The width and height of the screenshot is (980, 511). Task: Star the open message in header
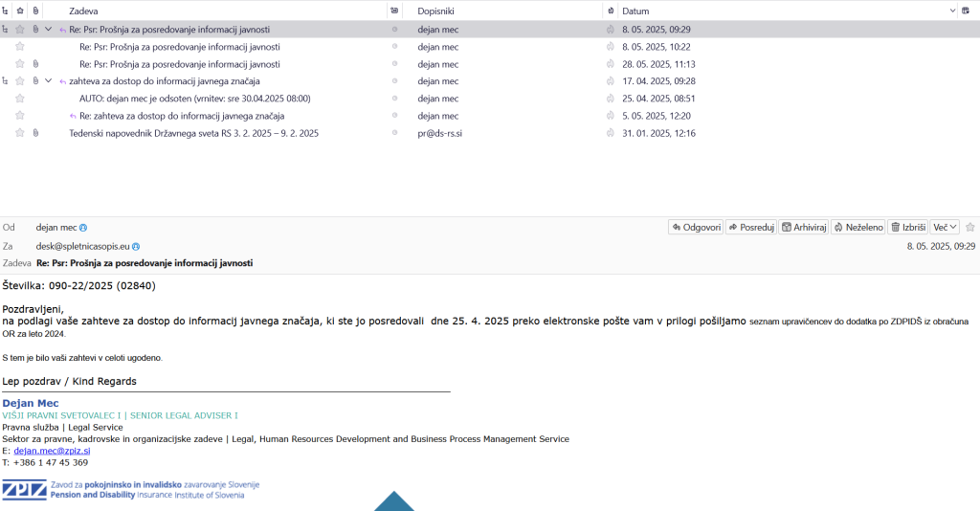[x=969, y=228]
